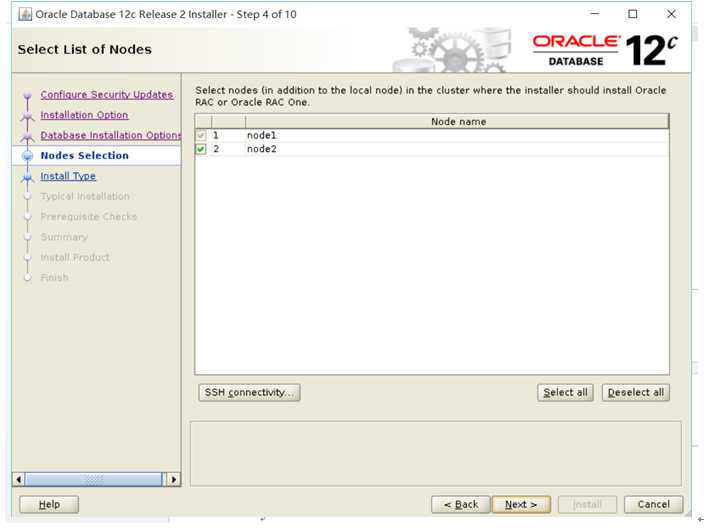Select the Nodes Selection step
Image resolution: width=704 pixels, height=530 pixels.
pos(84,155)
